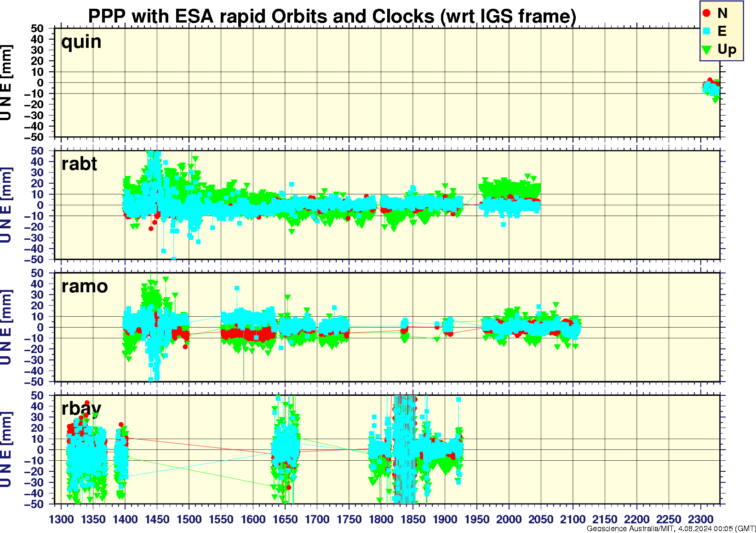Click the 2100 x-axis tick label
Viewport: 756px width, 533px height.
pyautogui.click(x=573, y=519)
